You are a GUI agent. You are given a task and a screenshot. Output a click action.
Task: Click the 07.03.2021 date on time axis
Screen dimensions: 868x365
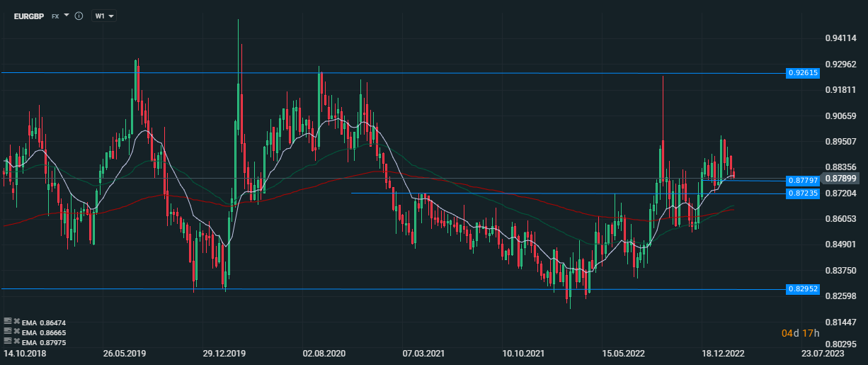pos(423,352)
